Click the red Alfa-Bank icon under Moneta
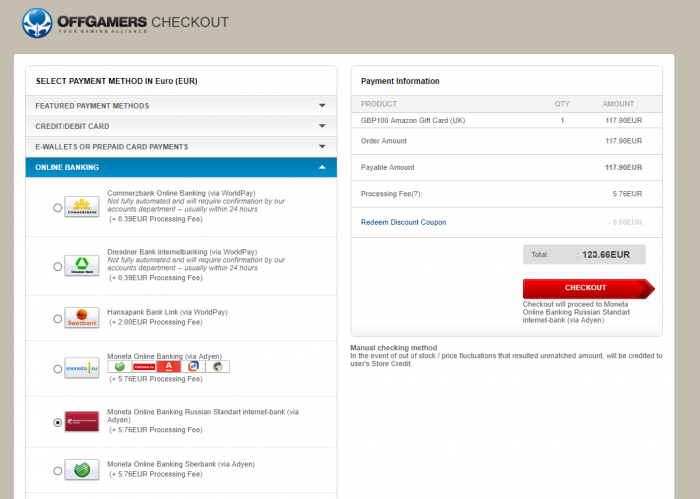This screenshot has height=499, width=700. point(171,367)
